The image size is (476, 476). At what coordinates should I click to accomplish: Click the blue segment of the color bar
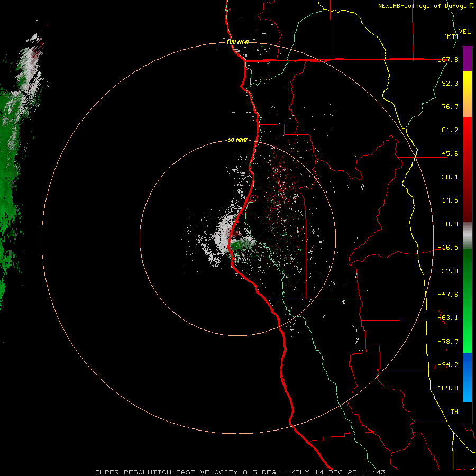467,377
